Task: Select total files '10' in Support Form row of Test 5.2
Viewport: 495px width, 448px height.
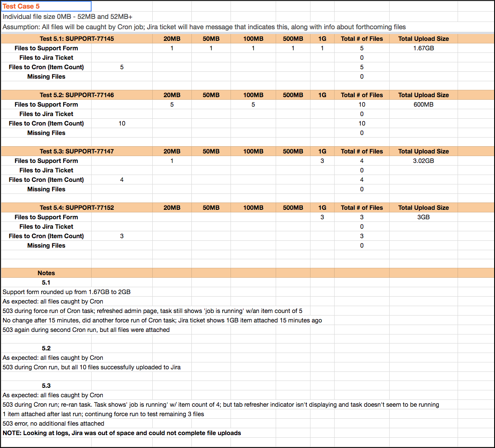Action: click(362, 104)
